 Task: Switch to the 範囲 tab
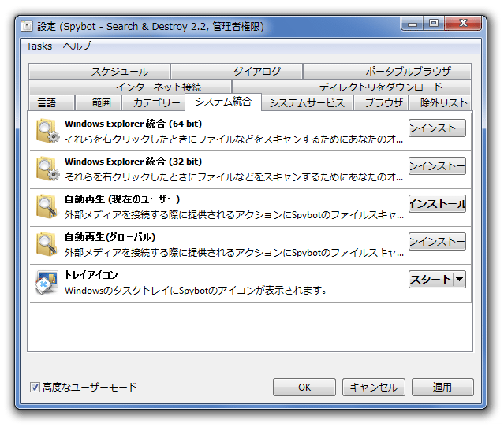click(x=98, y=102)
